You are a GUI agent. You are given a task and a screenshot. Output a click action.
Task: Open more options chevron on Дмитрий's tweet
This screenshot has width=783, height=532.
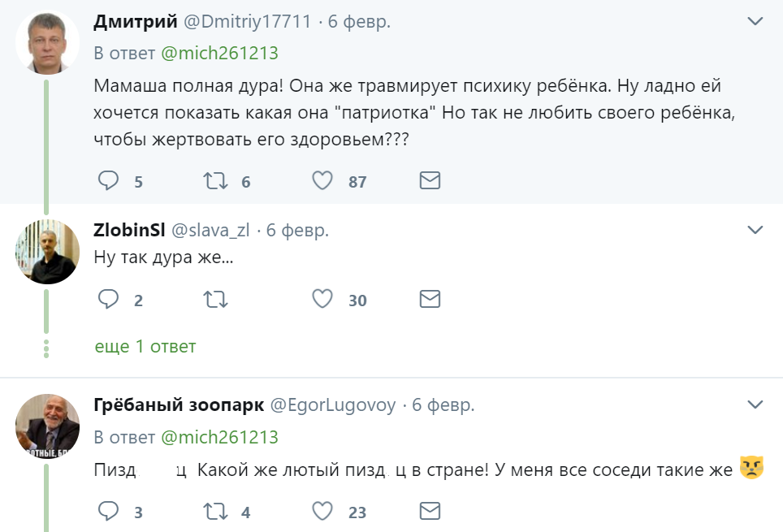[x=755, y=21]
